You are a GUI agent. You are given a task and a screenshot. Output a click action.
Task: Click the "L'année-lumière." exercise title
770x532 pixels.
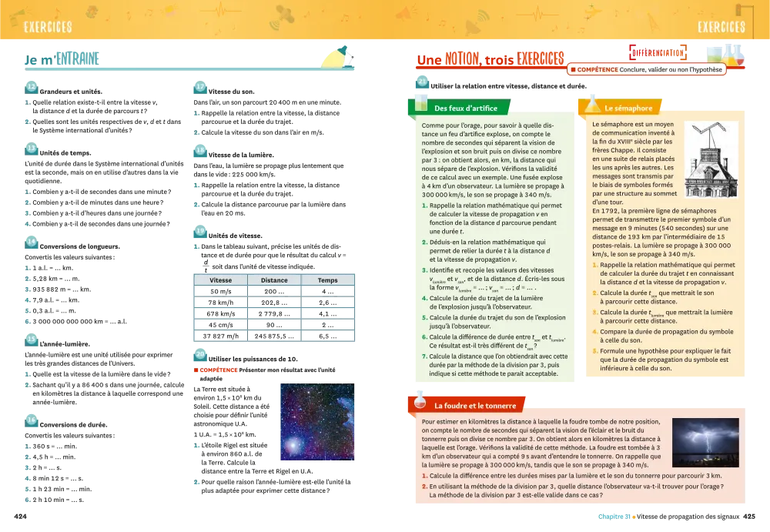[65, 344]
